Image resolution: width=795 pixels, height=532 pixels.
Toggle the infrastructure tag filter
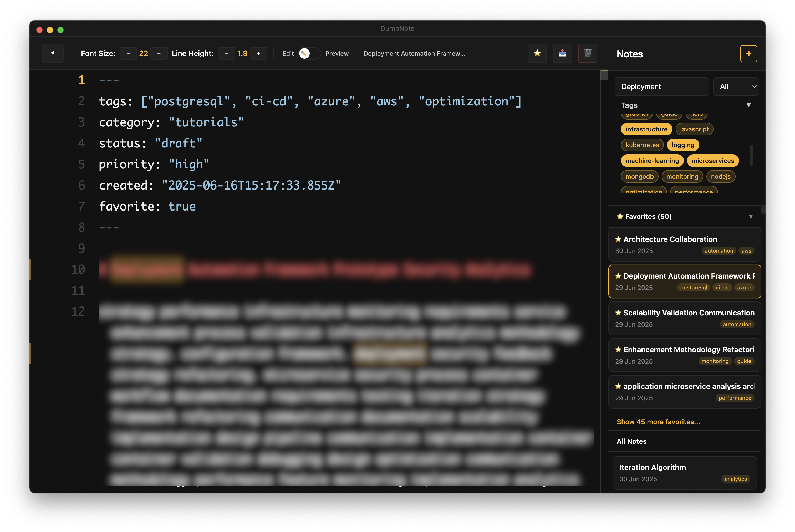[x=646, y=129]
